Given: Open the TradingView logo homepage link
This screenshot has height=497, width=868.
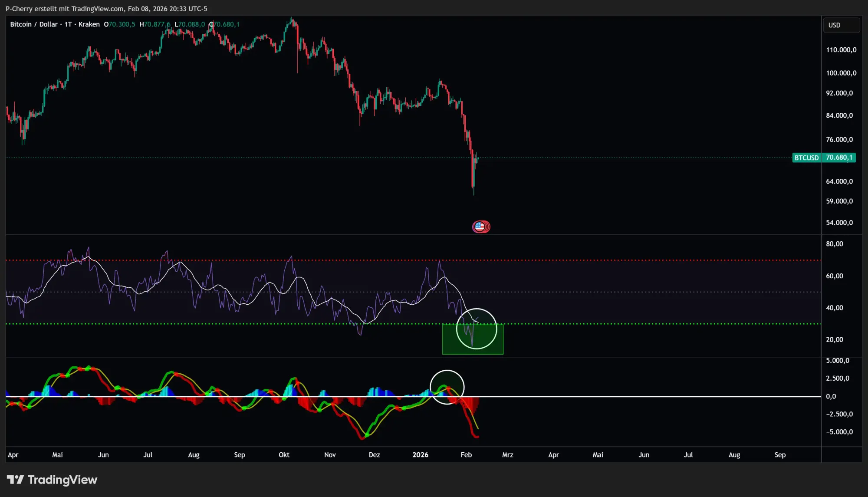Looking at the screenshot, I should click(51, 480).
